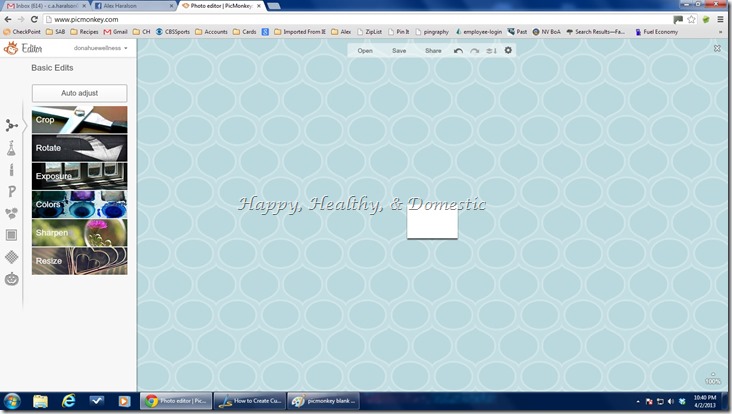Open the CBSSports bookmark

point(173,32)
